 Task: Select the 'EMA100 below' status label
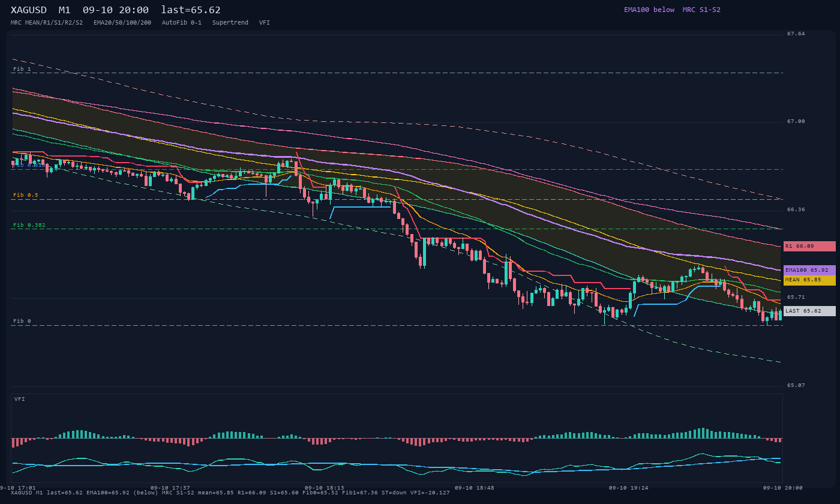[649, 10]
